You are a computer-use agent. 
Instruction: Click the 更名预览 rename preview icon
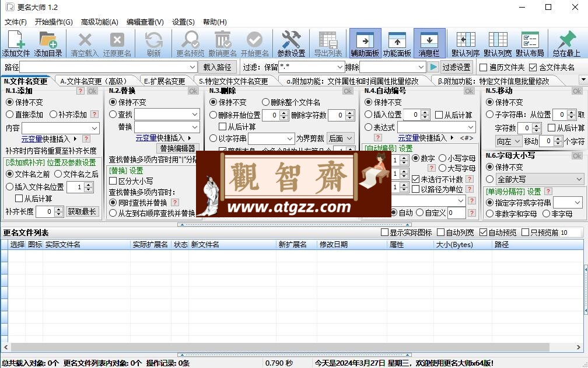click(191, 43)
